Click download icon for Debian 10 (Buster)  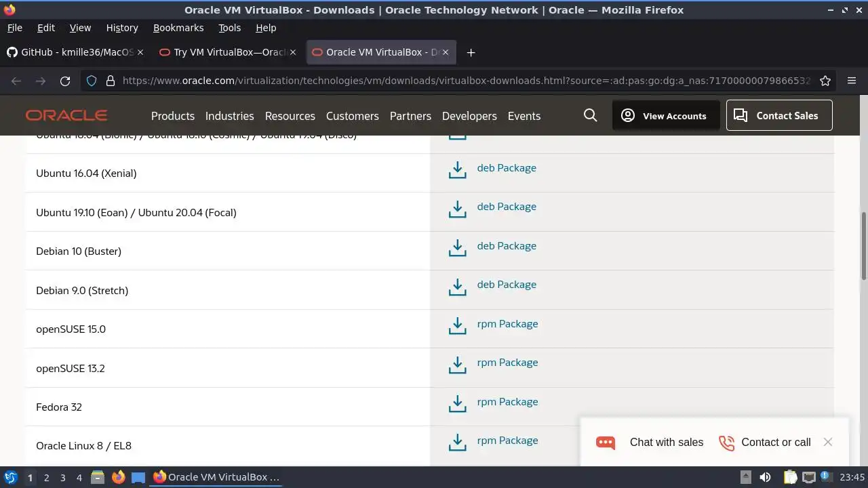(x=458, y=248)
